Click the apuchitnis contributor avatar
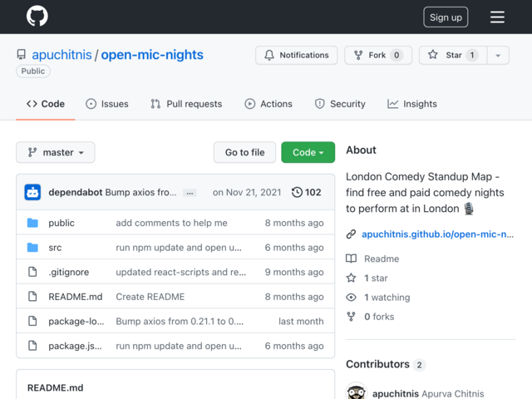The height and width of the screenshot is (399, 532). click(x=357, y=392)
